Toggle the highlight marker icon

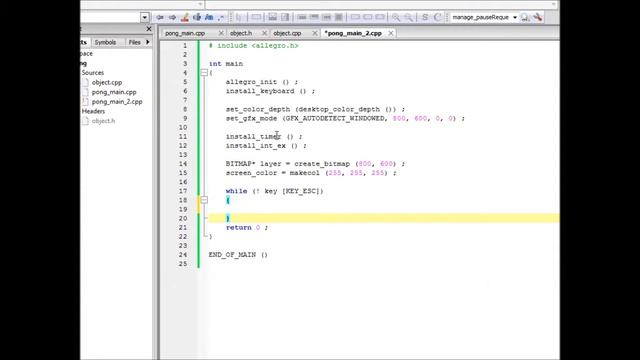[x=184, y=17]
